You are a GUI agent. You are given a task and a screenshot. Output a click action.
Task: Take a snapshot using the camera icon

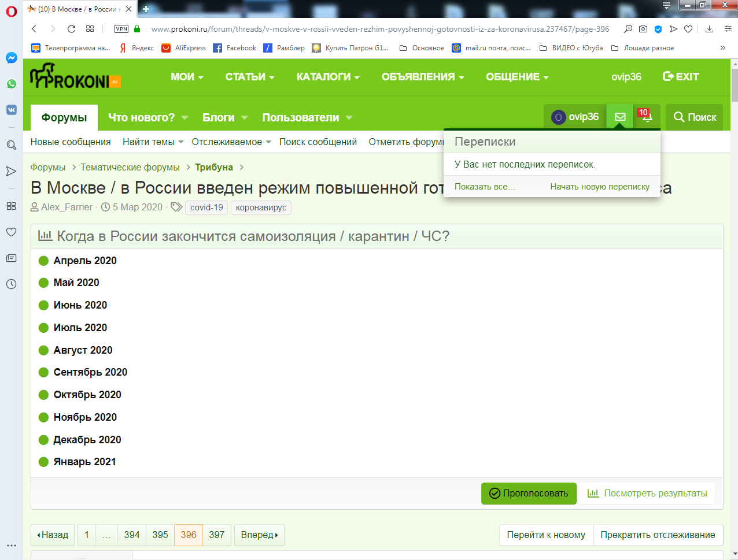point(643,28)
